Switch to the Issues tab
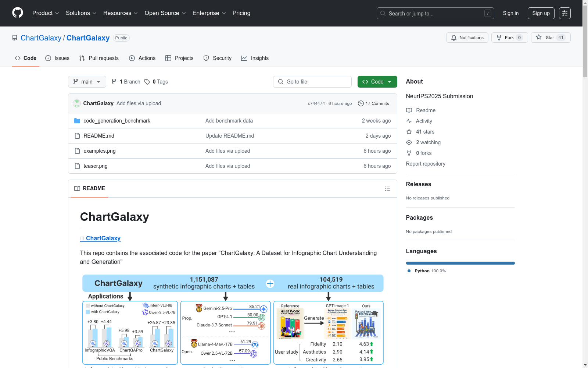The height and width of the screenshot is (368, 588). pyautogui.click(x=57, y=58)
